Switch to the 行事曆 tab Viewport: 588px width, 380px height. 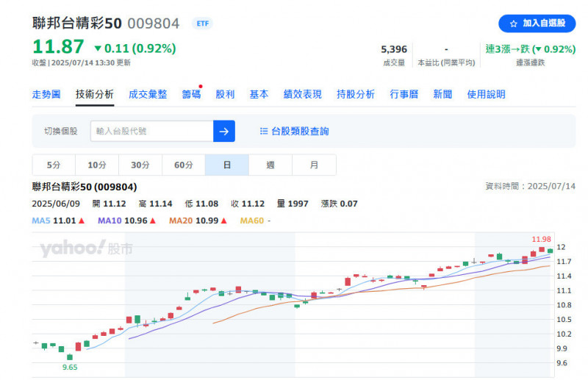[x=404, y=94]
